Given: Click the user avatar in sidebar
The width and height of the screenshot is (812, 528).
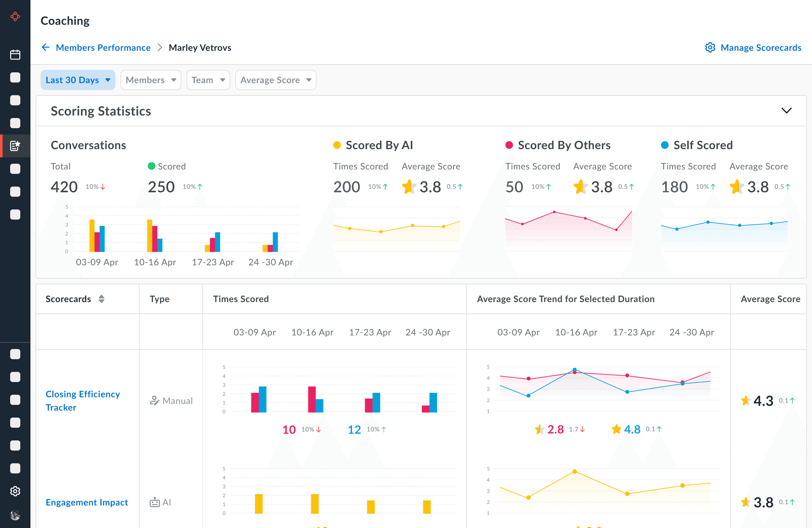Looking at the screenshot, I should point(15,515).
